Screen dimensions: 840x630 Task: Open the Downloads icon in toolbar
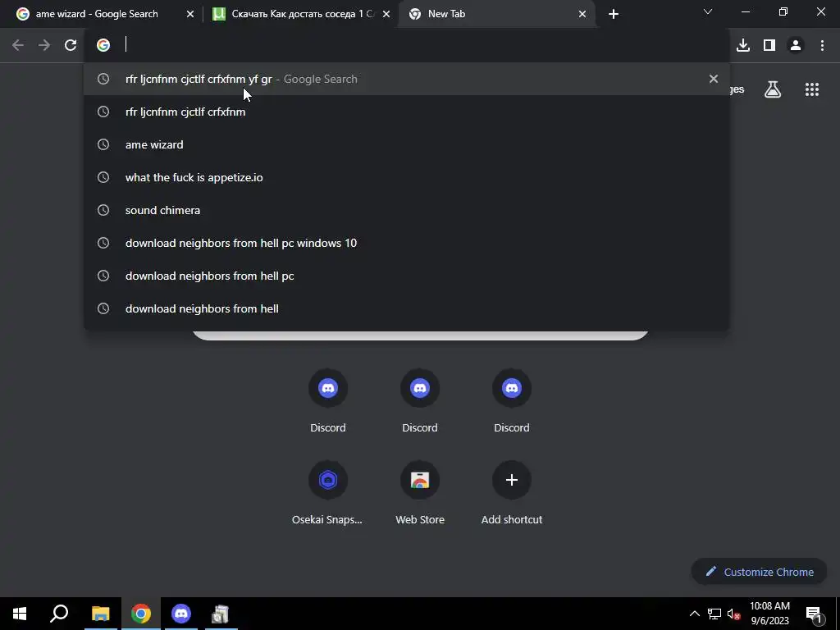(x=742, y=45)
